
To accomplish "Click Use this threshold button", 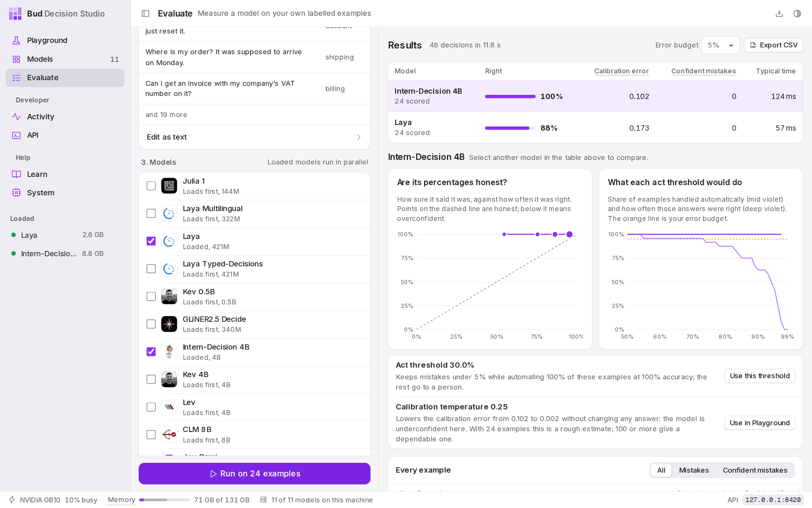I will coord(759,376).
